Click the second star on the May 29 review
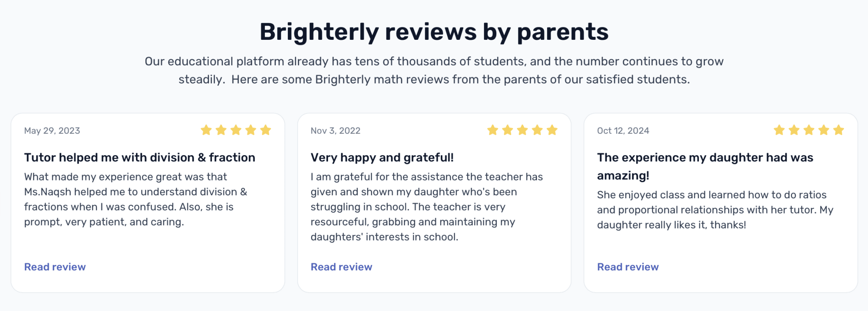 pyautogui.click(x=221, y=130)
